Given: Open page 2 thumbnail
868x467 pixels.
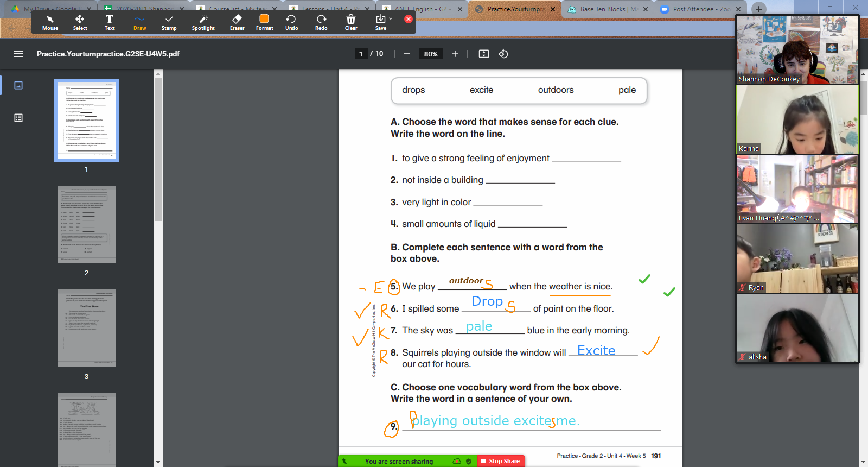Looking at the screenshot, I should point(87,224).
